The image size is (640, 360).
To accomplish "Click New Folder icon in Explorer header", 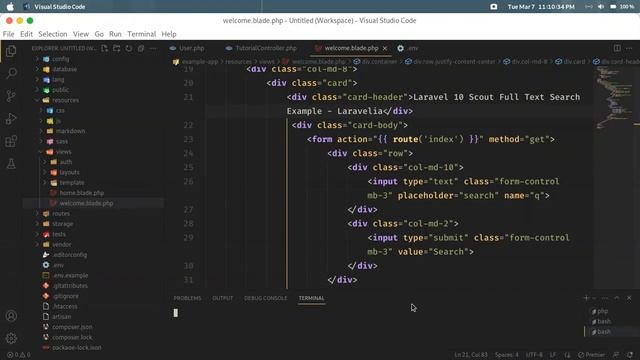I will (x=117, y=48).
